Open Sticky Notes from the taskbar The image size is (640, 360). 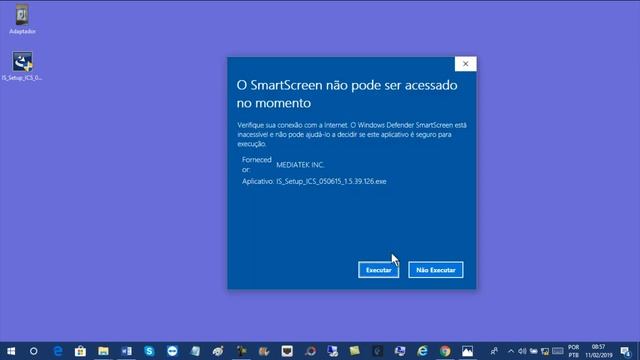tap(354, 351)
